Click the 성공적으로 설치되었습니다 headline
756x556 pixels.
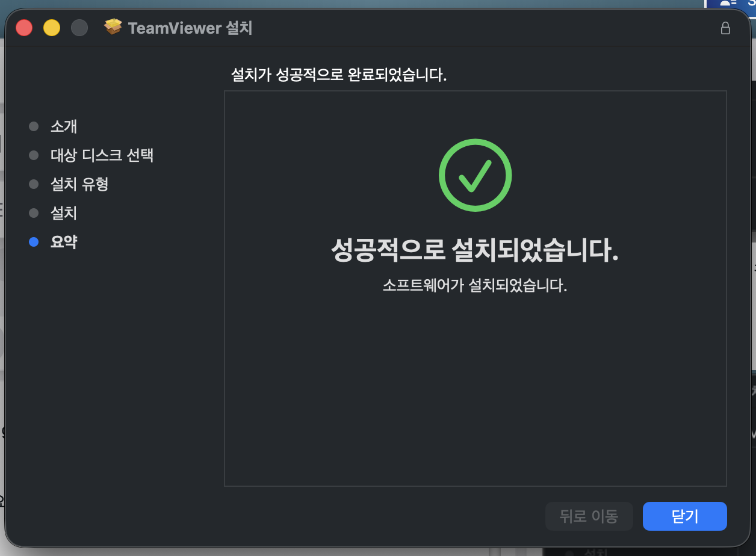[x=475, y=251]
